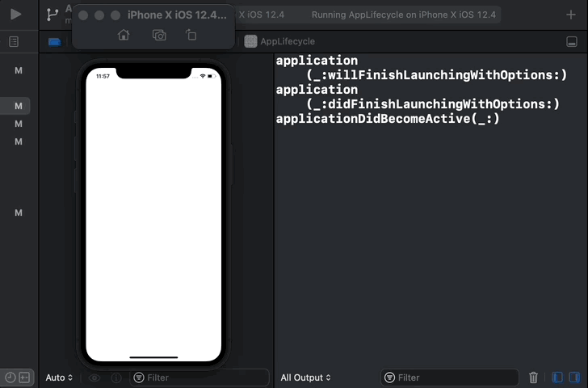Select the AppLifecycle process item
This screenshot has width=588, height=388.
pos(279,41)
